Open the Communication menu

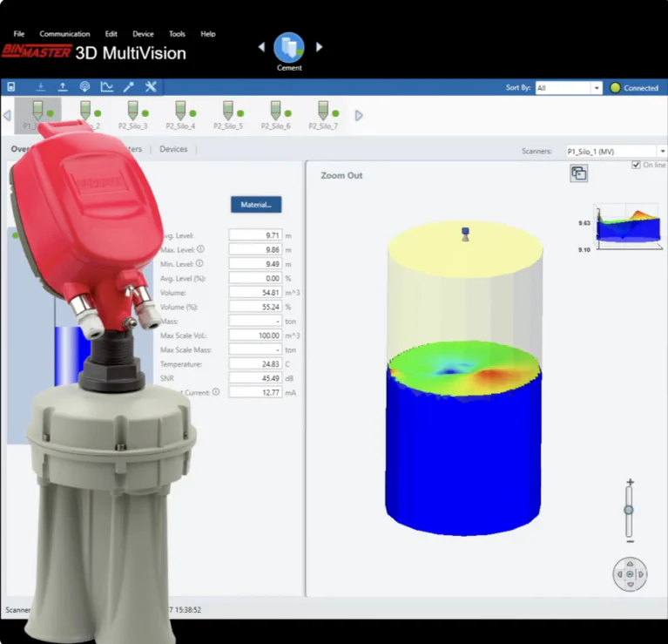pos(64,34)
